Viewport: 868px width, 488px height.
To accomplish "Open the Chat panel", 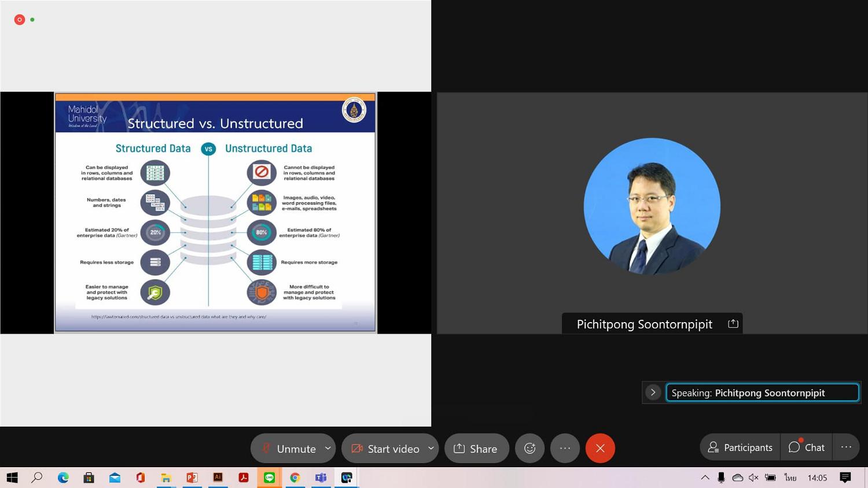I will point(806,448).
